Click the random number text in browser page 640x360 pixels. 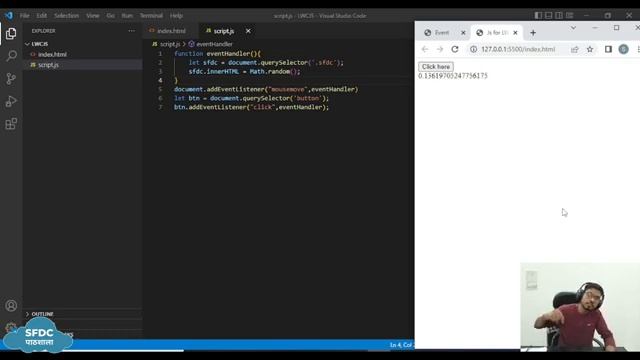(453, 76)
